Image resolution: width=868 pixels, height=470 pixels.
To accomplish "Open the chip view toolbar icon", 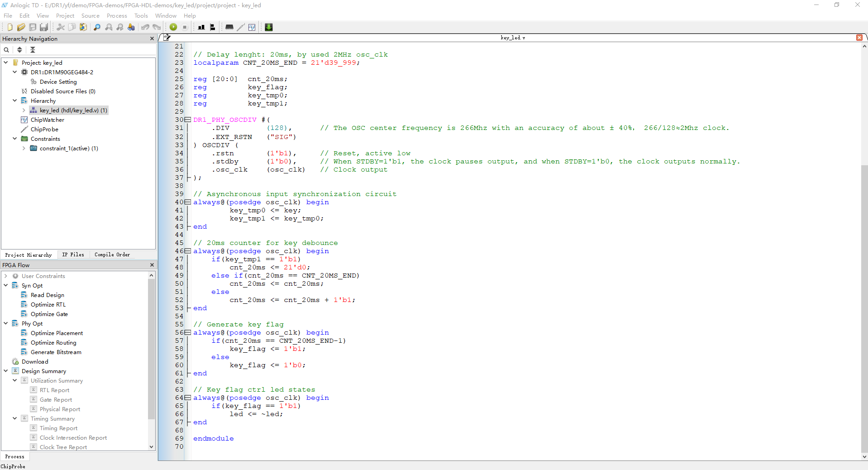I will pyautogui.click(x=229, y=27).
